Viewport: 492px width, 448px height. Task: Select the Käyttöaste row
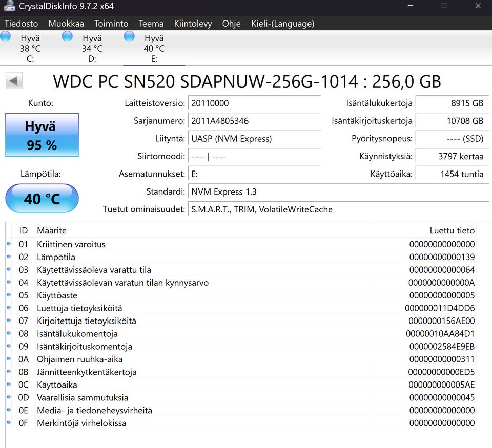(241, 295)
